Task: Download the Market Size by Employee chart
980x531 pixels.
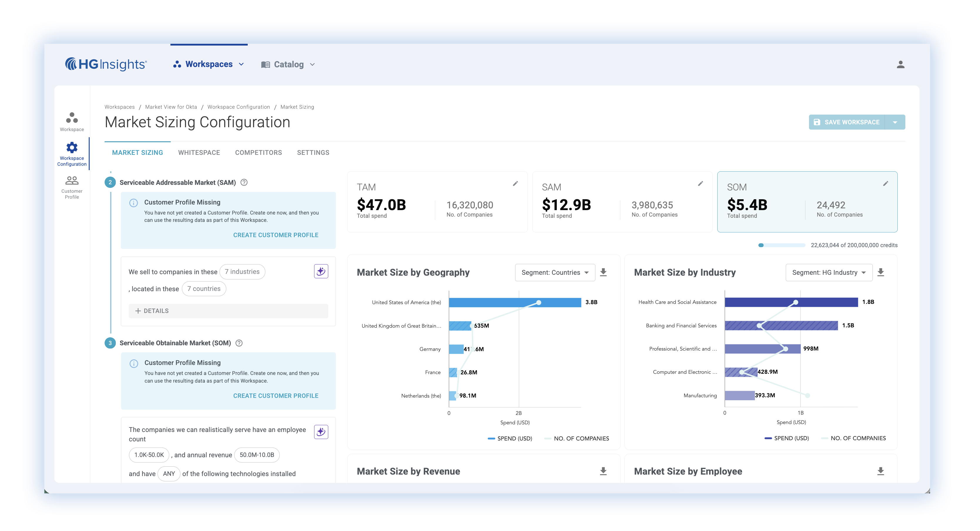Action: coord(880,471)
